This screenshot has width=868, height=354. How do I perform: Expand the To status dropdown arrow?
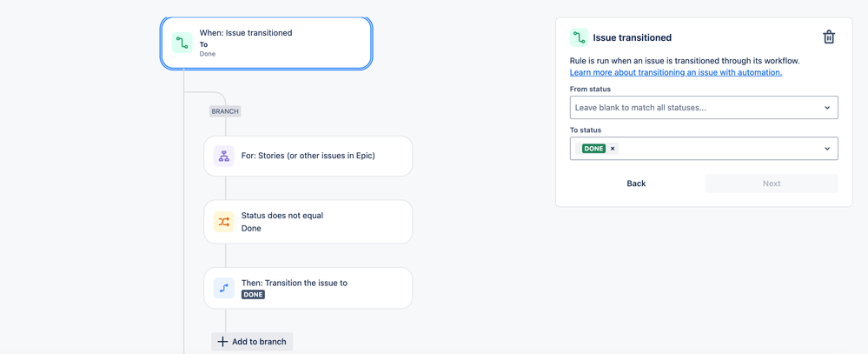click(826, 149)
